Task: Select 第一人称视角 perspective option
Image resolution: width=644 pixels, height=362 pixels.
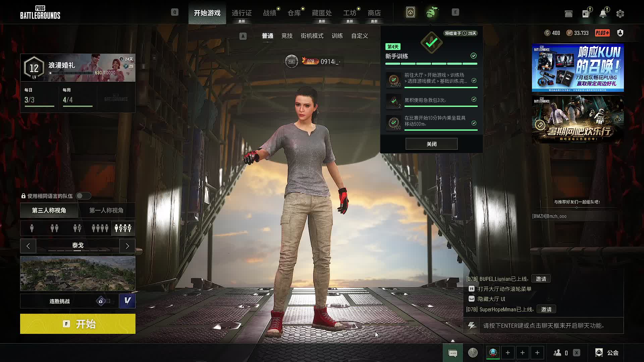Action: click(x=106, y=210)
